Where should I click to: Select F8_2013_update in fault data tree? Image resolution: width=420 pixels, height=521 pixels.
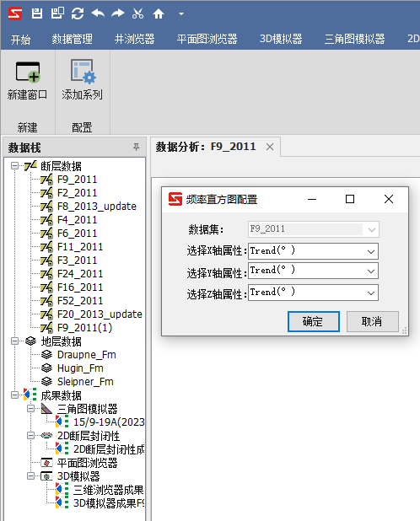[97, 207]
